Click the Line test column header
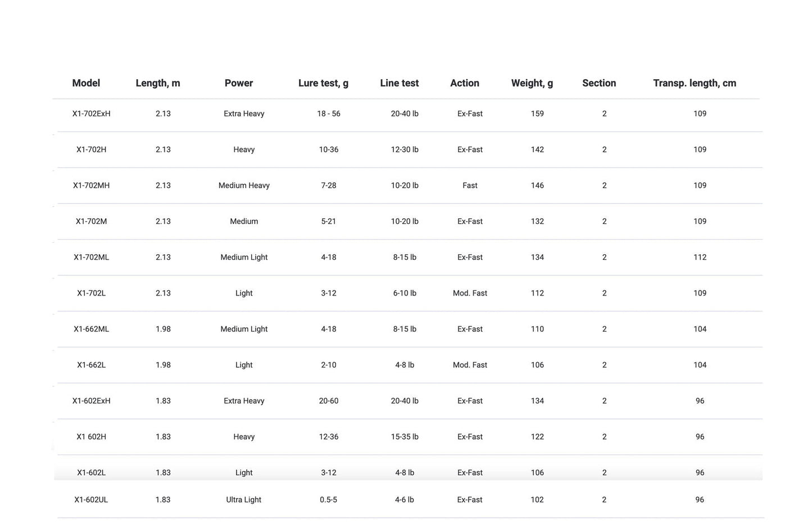 tap(400, 83)
